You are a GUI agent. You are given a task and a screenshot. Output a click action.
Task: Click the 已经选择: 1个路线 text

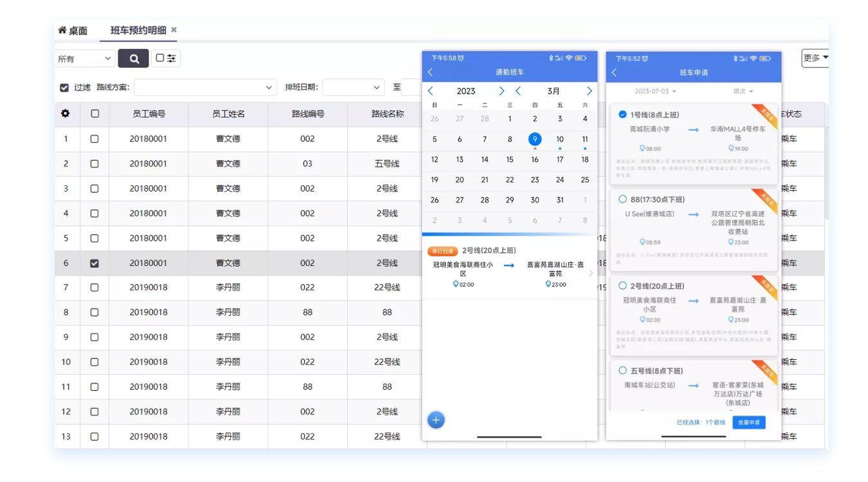[x=701, y=422]
